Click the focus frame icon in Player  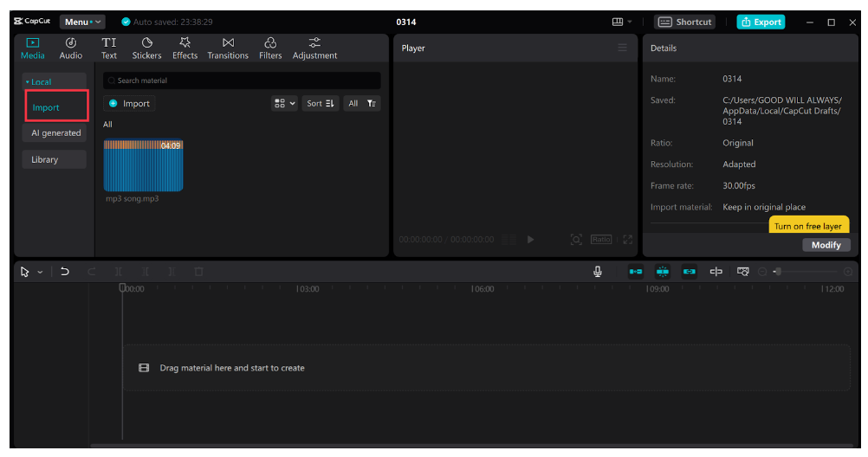click(576, 240)
